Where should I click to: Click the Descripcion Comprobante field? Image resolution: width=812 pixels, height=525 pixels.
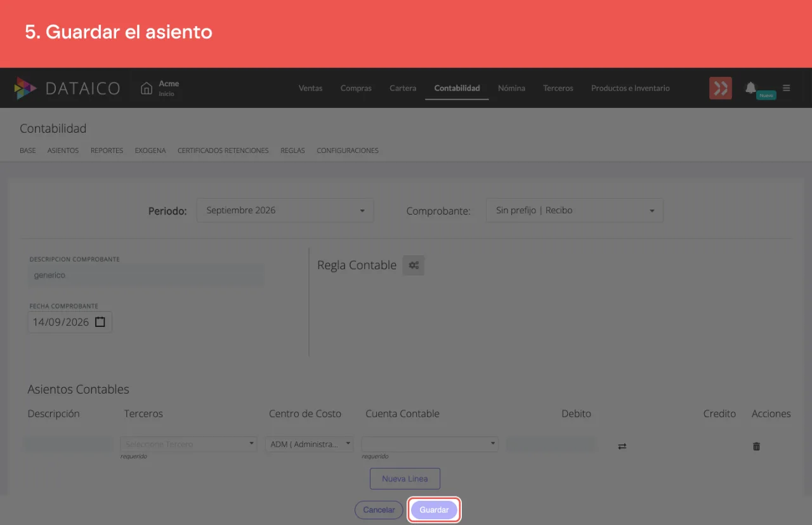point(147,276)
